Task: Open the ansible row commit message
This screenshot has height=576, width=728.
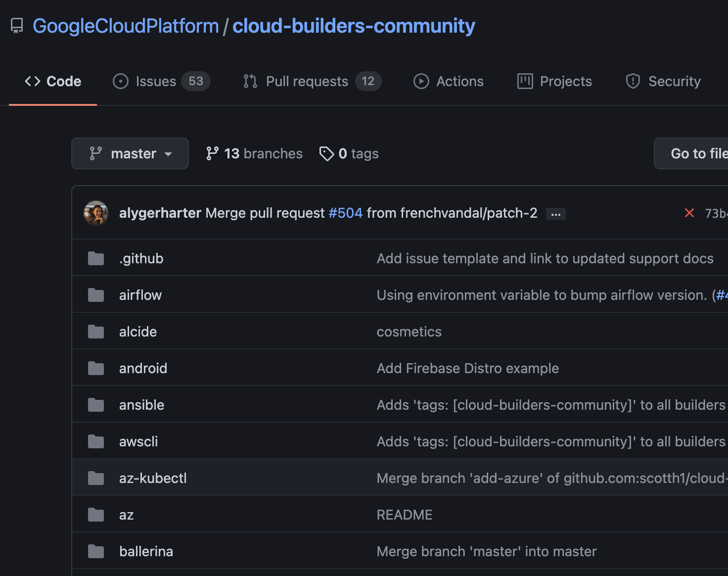Action: [551, 405]
